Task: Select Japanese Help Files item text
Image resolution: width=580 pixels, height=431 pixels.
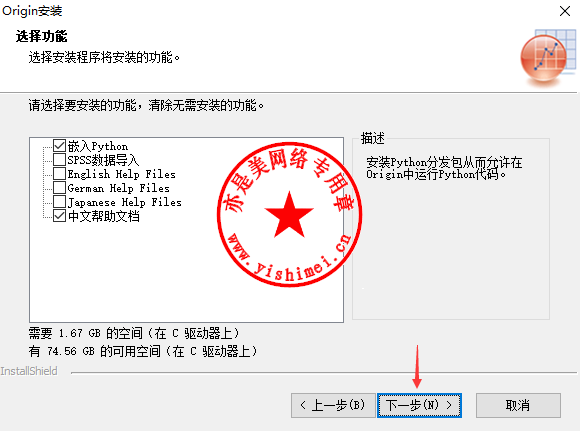Action: [125, 202]
